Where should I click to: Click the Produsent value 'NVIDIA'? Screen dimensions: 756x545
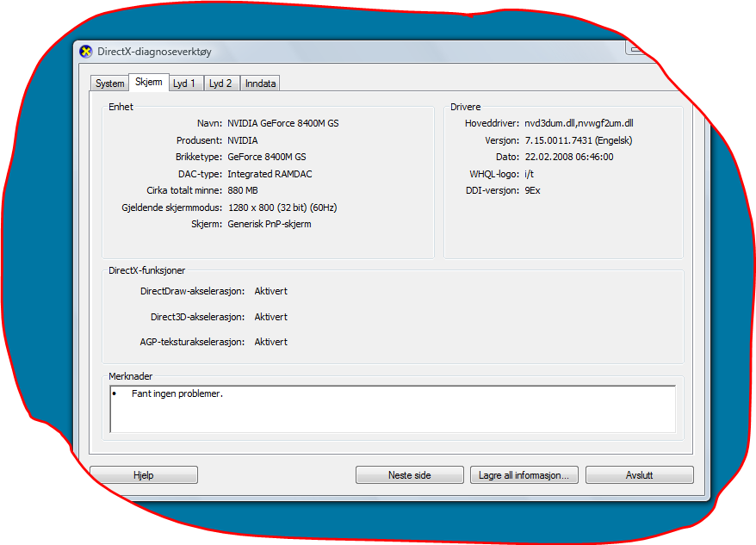(x=243, y=140)
